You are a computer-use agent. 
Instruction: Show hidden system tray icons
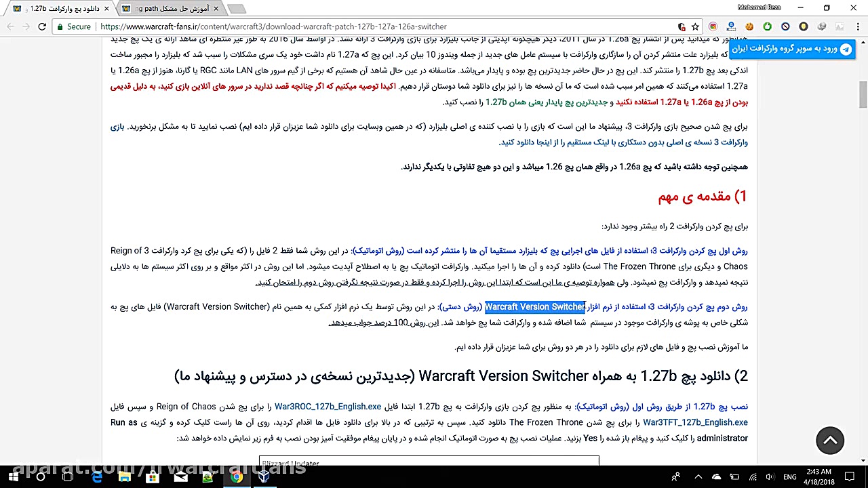(698, 476)
